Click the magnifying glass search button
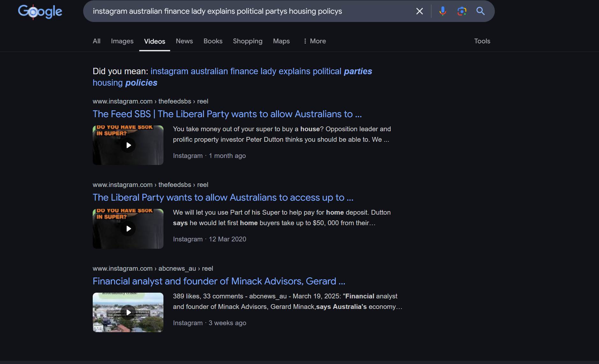The height and width of the screenshot is (364, 599). (x=480, y=11)
